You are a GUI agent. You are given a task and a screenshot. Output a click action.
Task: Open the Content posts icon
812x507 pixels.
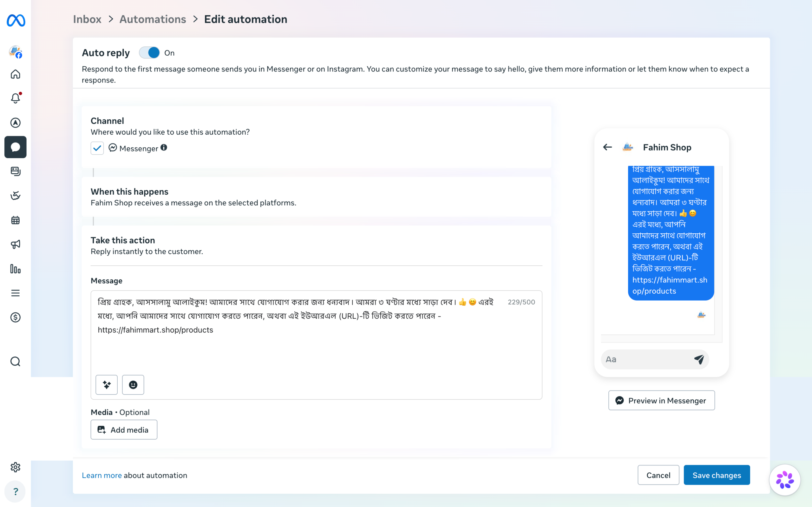(16, 171)
